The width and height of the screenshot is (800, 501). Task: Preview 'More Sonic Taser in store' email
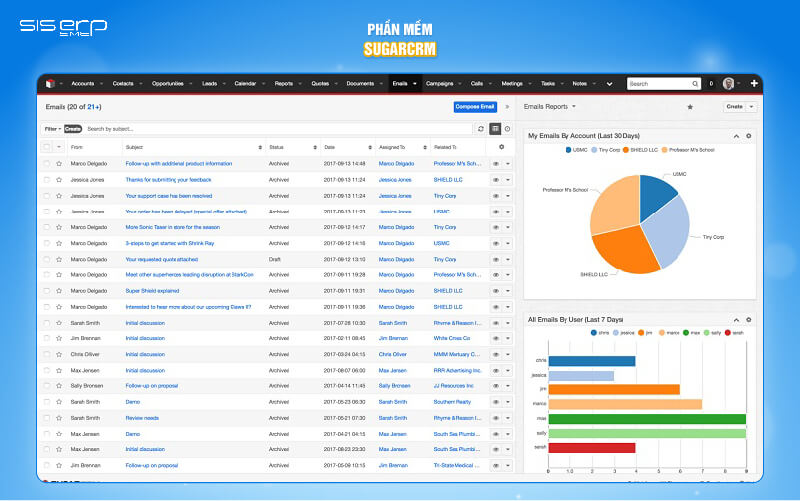click(x=496, y=228)
